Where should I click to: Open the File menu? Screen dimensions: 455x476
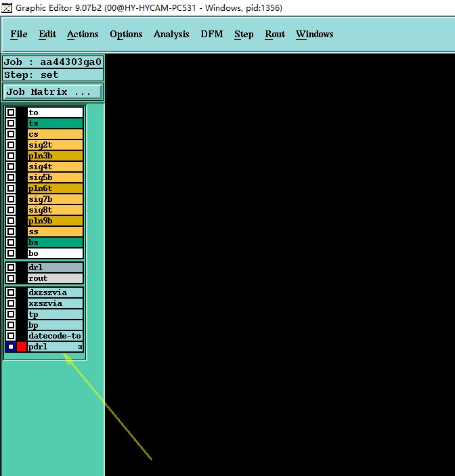pos(19,34)
